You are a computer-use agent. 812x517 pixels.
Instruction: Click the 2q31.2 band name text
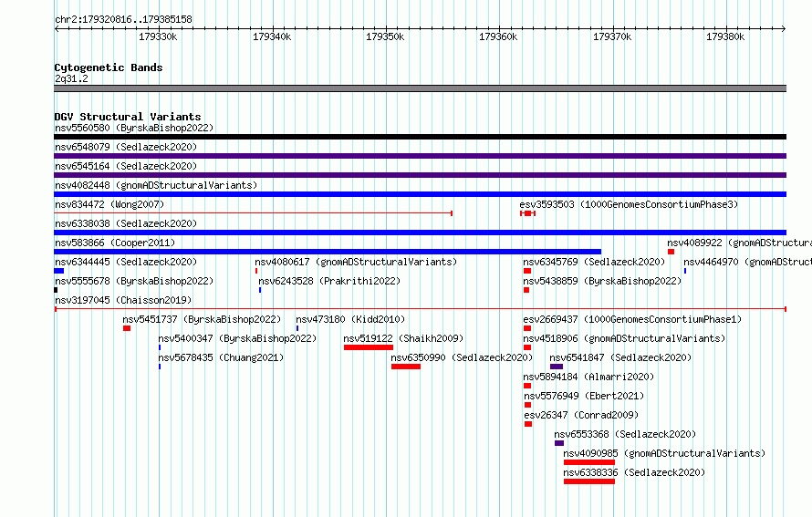click(71, 78)
